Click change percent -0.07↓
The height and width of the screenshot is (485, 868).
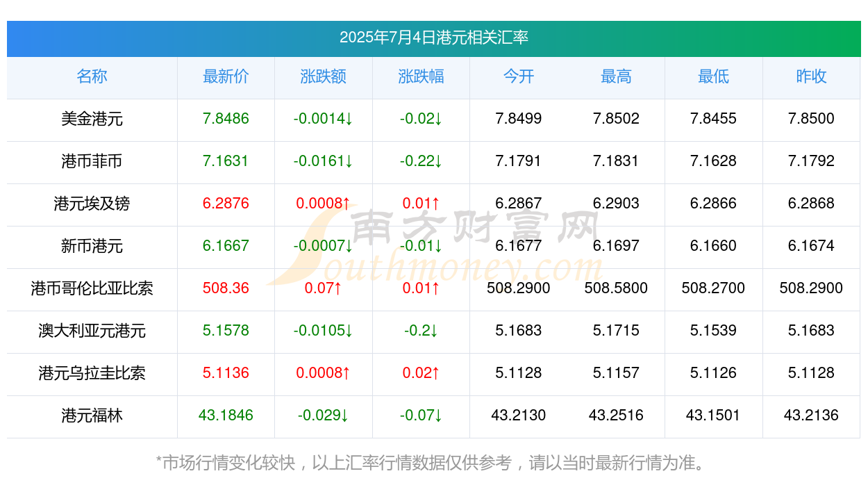click(421, 416)
